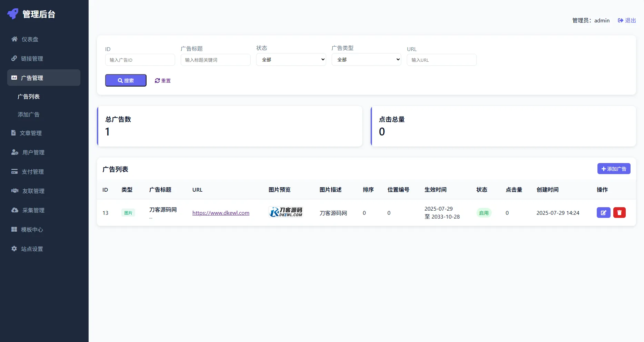Viewport: 644px width, 342px height.
Task: Select 添加广告 from the sidebar menu
Action: point(29,114)
